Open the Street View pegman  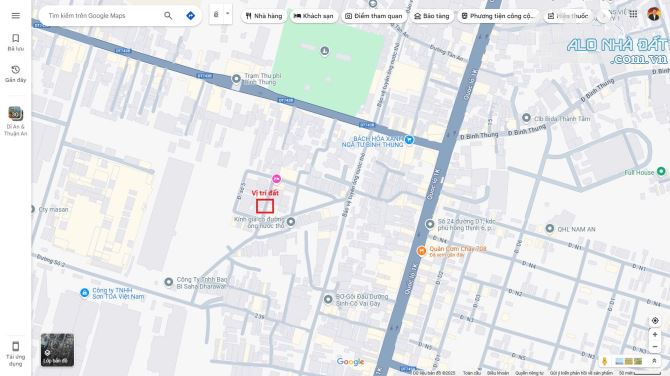point(604,361)
